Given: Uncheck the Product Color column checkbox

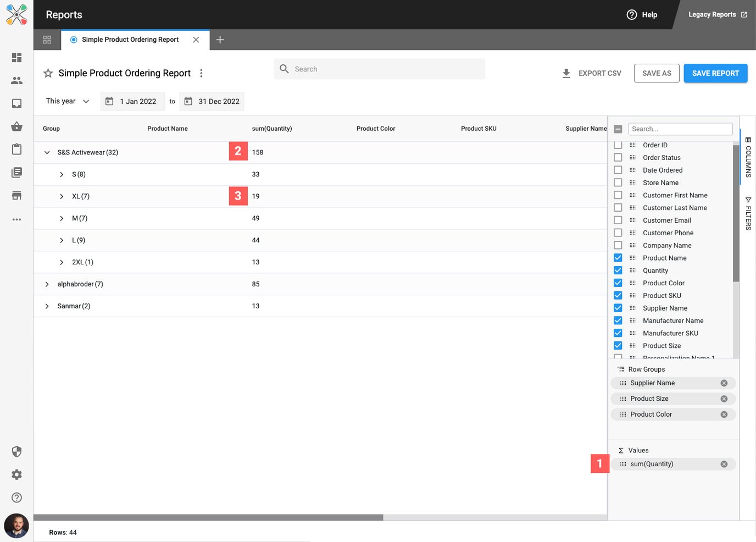Looking at the screenshot, I should coord(618,283).
